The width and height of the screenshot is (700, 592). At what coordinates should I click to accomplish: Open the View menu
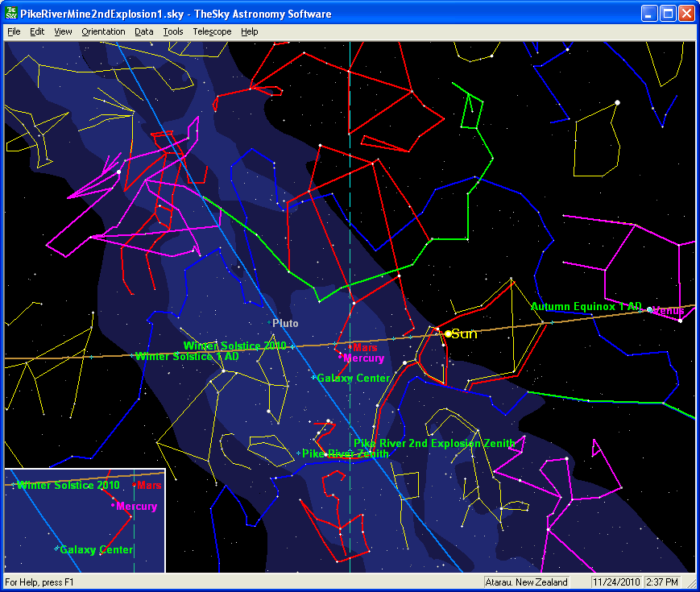63,31
